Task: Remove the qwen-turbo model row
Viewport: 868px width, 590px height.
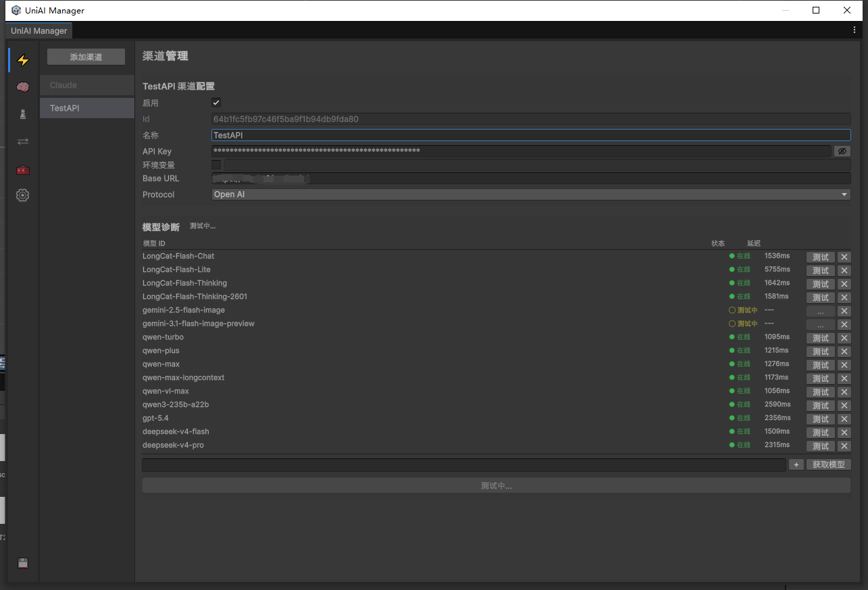Action: click(x=844, y=338)
